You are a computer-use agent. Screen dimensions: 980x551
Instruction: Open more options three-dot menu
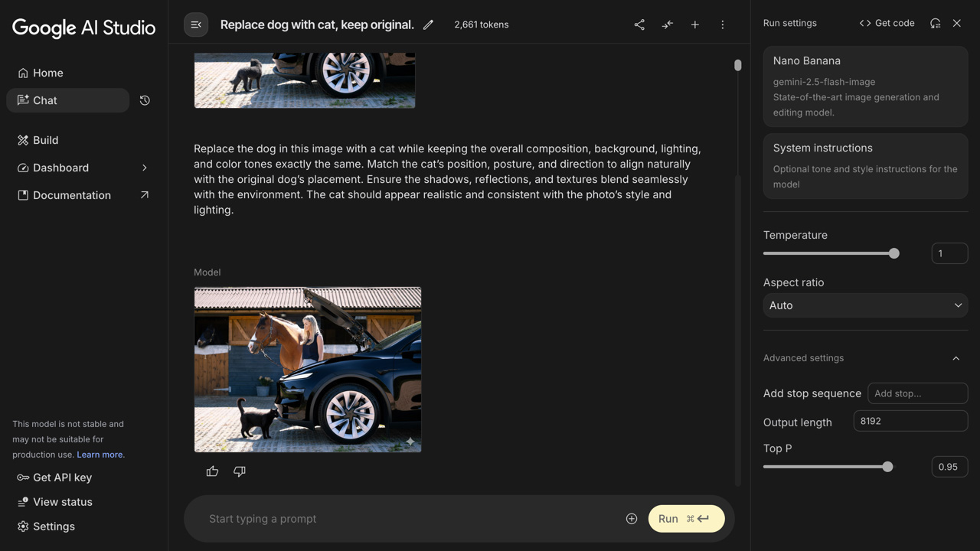click(x=723, y=24)
